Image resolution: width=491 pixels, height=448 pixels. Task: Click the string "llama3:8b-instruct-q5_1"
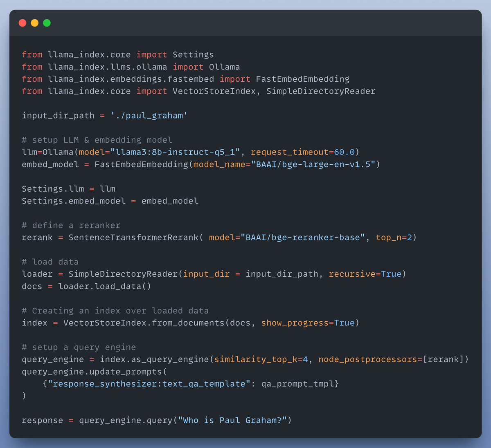(175, 152)
